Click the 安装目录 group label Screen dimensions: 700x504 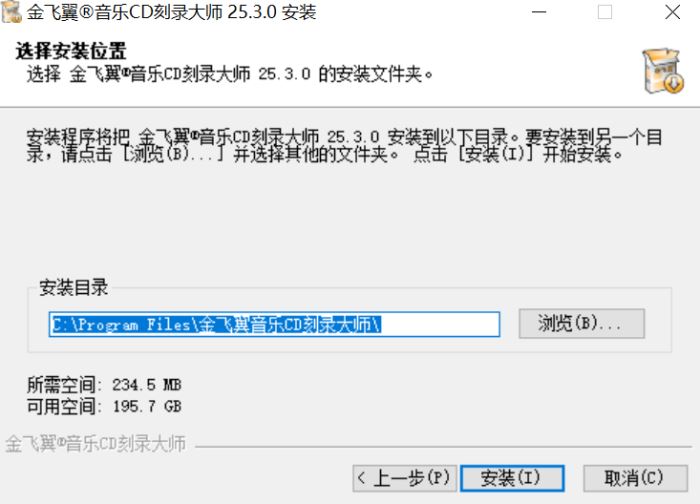click(74, 287)
